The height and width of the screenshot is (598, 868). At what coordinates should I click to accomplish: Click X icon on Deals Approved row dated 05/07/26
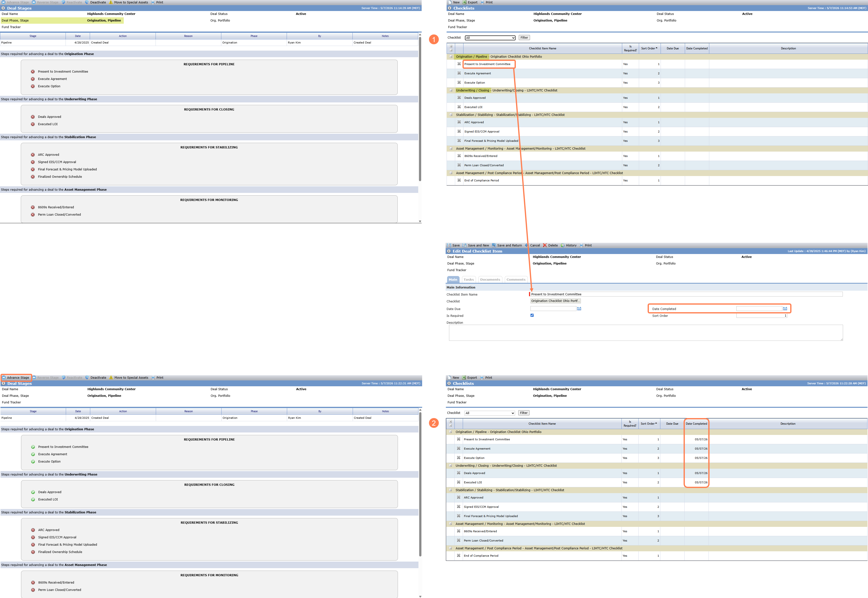458,473
